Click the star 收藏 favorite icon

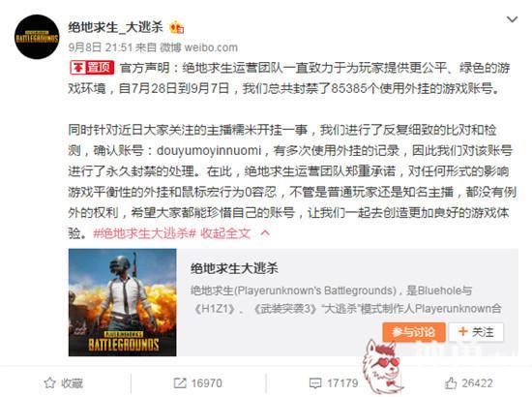pyautogui.click(x=49, y=383)
